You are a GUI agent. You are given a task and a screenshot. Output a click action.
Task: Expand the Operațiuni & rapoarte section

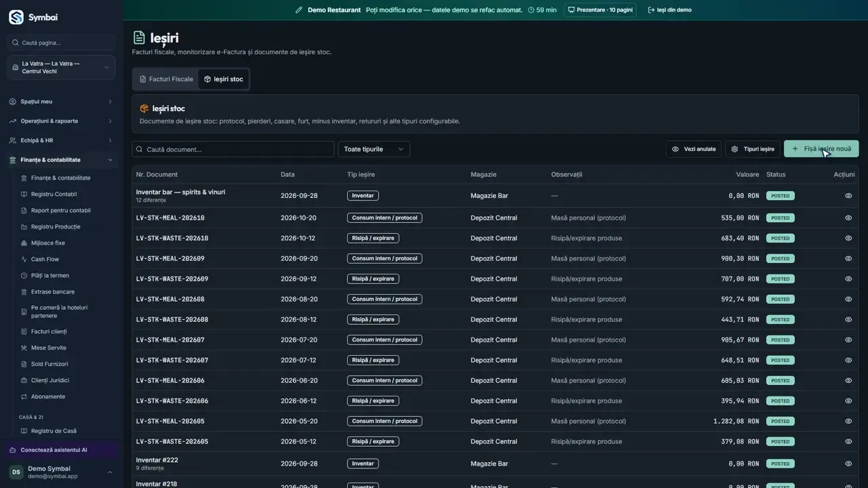pyautogui.click(x=61, y=121)
